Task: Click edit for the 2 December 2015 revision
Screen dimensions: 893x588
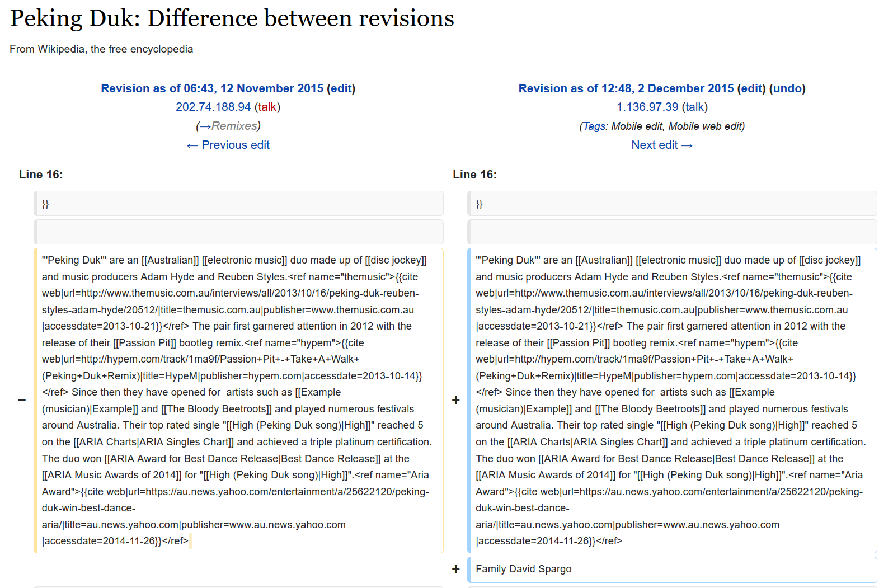Action: [x=751, y=88]
